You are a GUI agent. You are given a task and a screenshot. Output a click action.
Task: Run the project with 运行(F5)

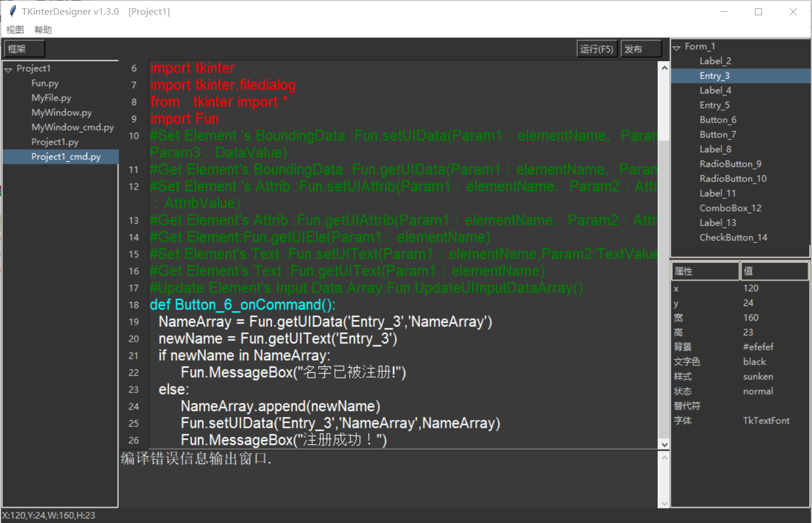[x=597, y=49]
